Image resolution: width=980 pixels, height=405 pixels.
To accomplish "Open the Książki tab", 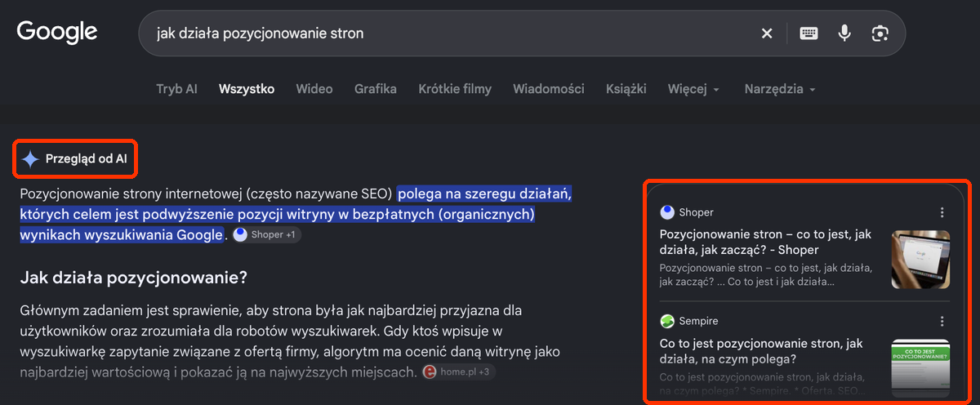I will (626, 89).
